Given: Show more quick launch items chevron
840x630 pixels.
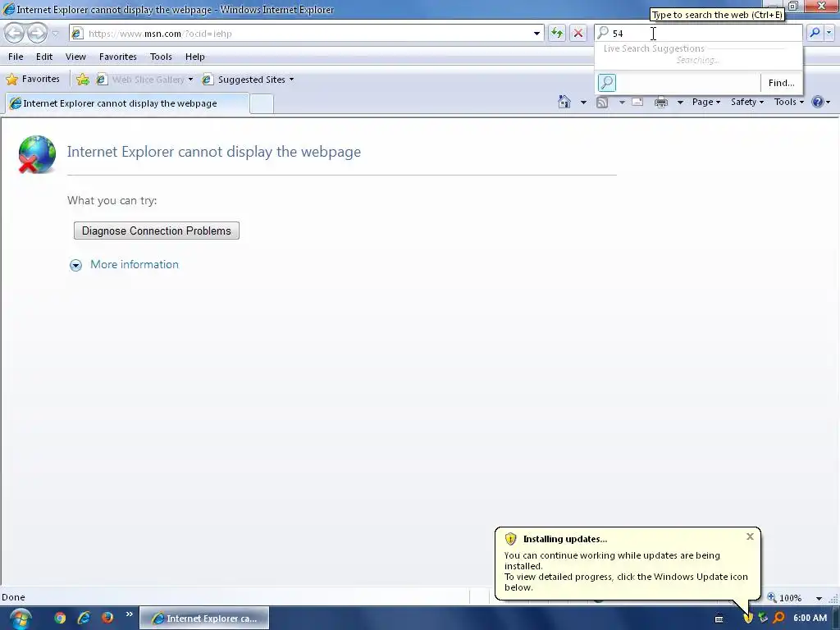Looking at the screenshot, I should [129, 614].
